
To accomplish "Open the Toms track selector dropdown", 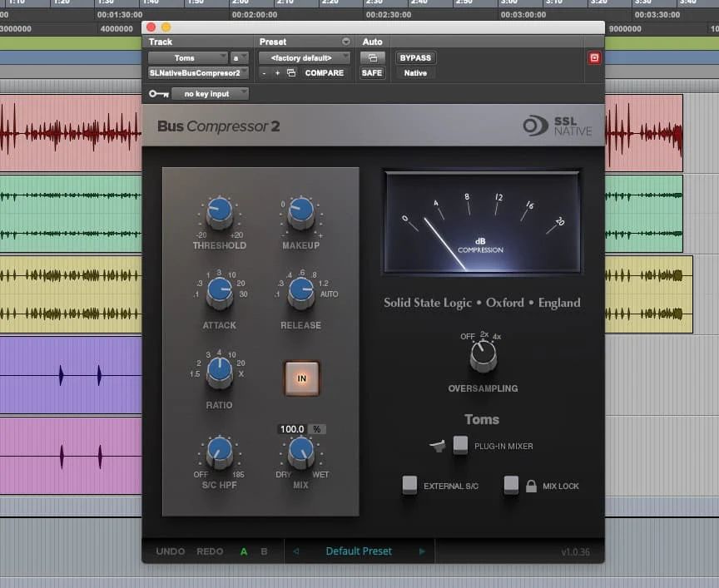I will click(x=188, y=58).
